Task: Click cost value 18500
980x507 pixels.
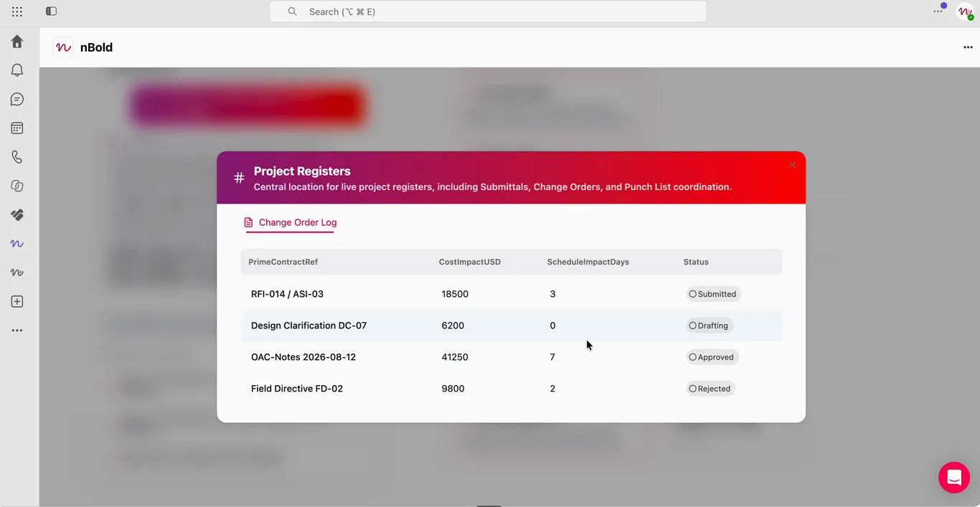Action: pyautogui.click(x=455, y=294)
